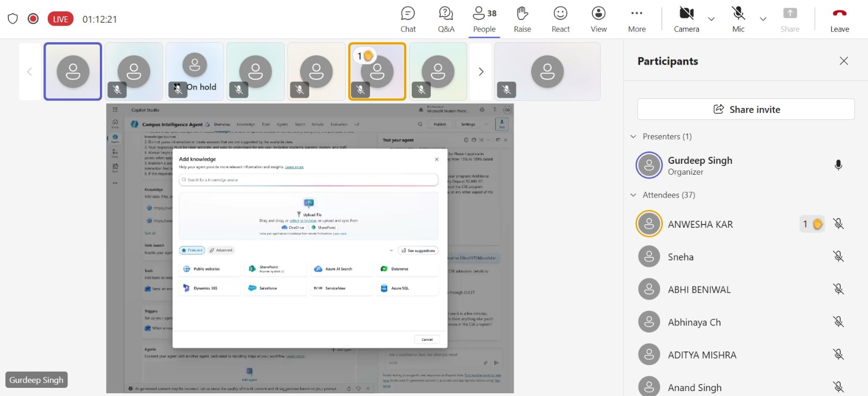Click Gurdeep Singh's active microphone icon

point(838,165)
